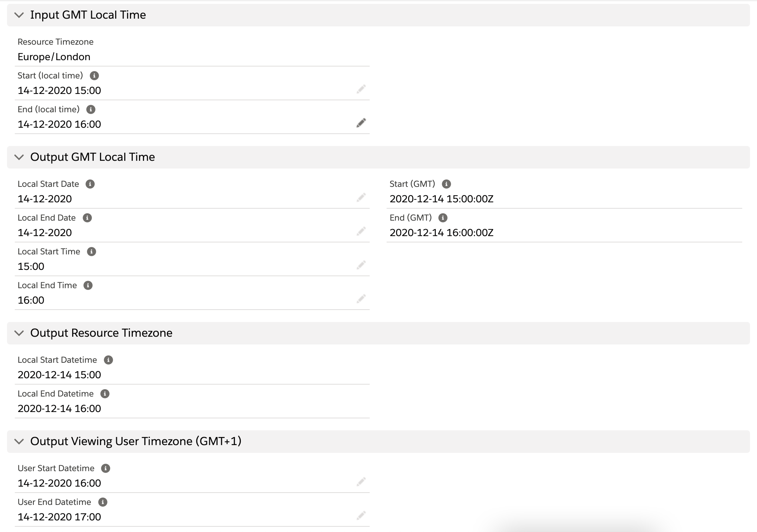View info for the User End Datetime field
Image resolution: width=757 pixels, height=532 pixels.
103,502
